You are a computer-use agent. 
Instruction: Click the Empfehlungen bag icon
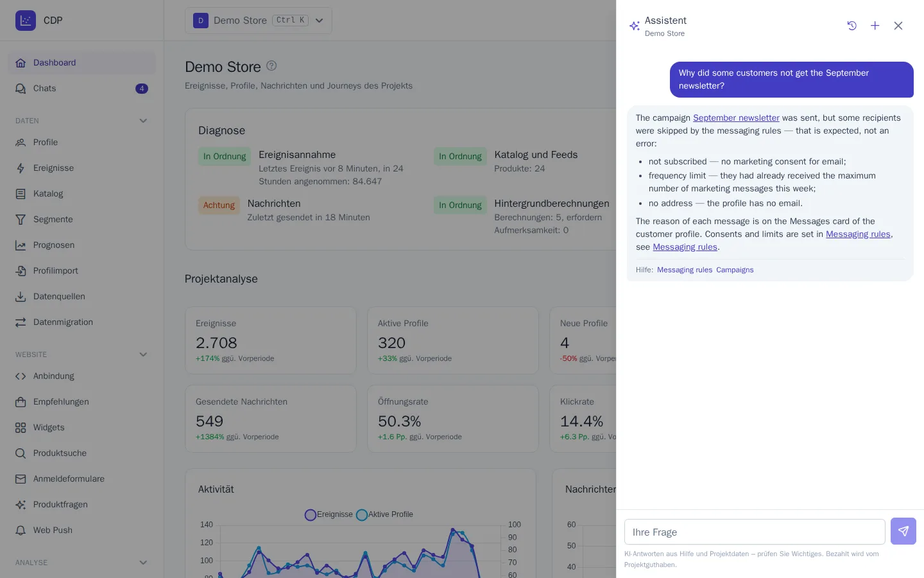click(x=21, y=402)
